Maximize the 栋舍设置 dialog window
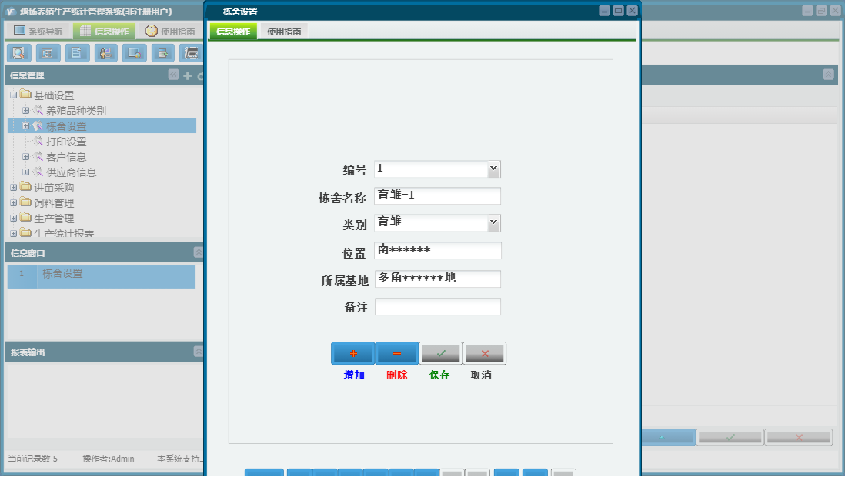This screenshot has height=504, width=845. [618, 11]
